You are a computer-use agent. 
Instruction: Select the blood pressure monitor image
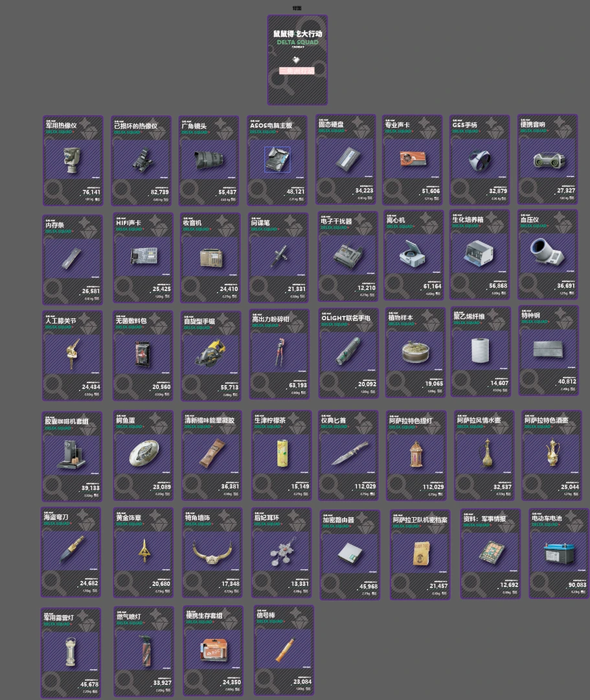(x=547, y=255)
